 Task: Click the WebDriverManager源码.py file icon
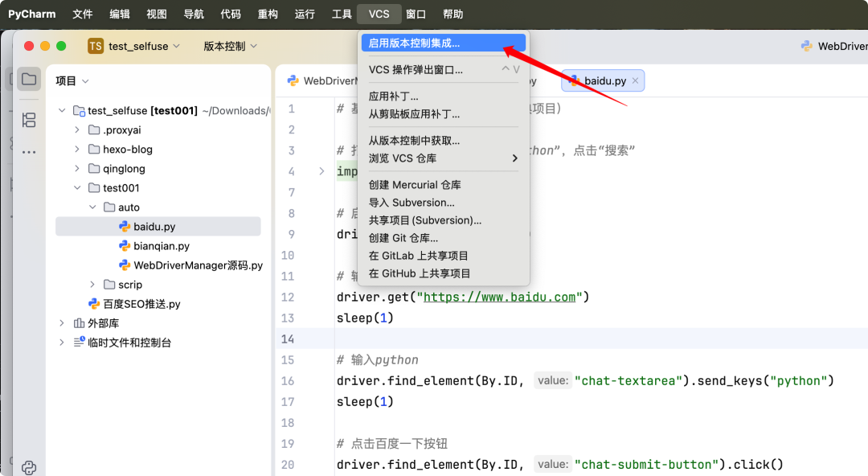tap(125, 265)
